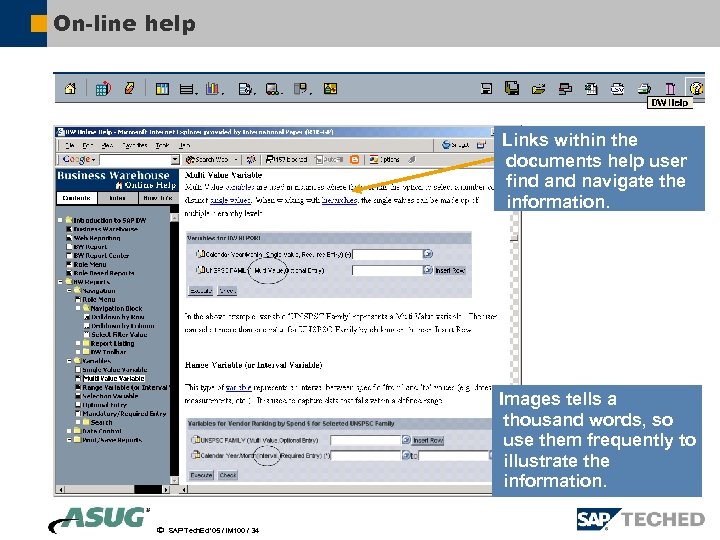
Task: Open Options in Google toolbar
Action: pos(384,159)
